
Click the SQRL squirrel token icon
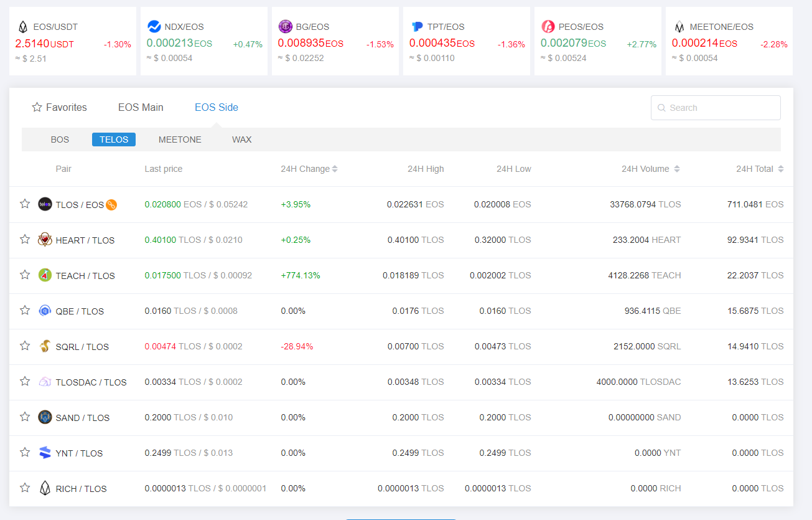click(45, 346)
